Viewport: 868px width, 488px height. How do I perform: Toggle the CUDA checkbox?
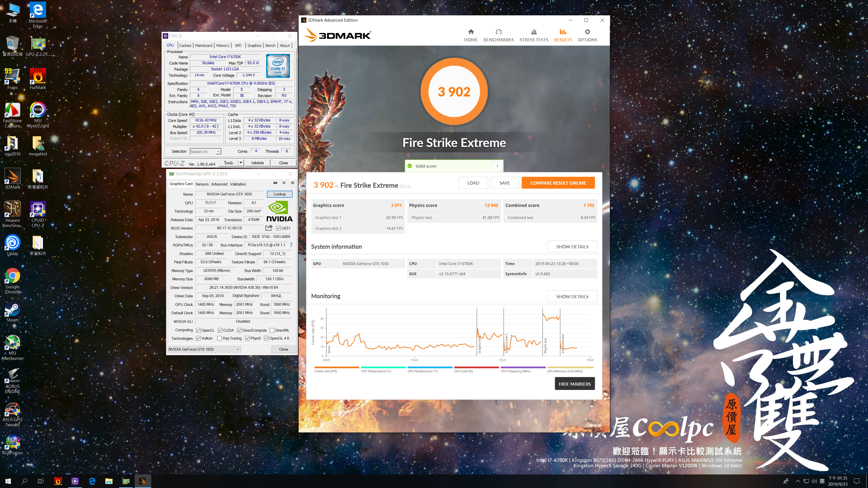coord(220,330)
